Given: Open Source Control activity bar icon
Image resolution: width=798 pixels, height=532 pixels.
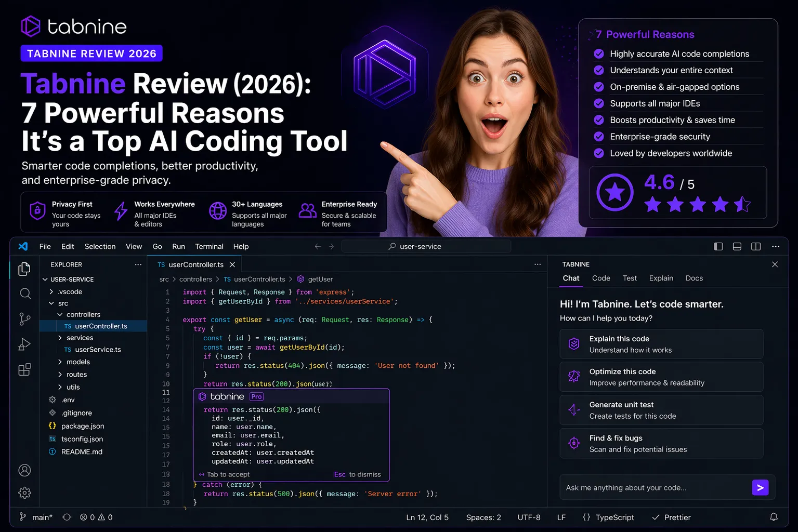Looking at the screenshot, I should (x=24, y=318).
